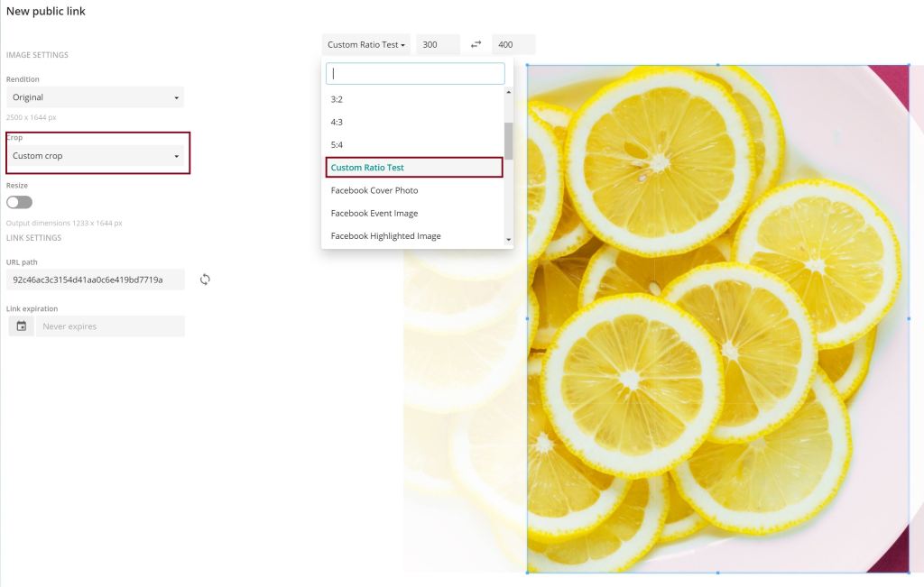
Task: Click the ratio search input field
Action: 415,74
